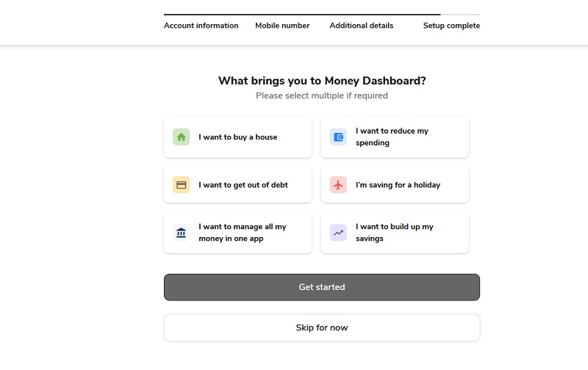Select 'I want to buy a house' text
The height and width of the screenshot is (370, 588).
(237, 137)
